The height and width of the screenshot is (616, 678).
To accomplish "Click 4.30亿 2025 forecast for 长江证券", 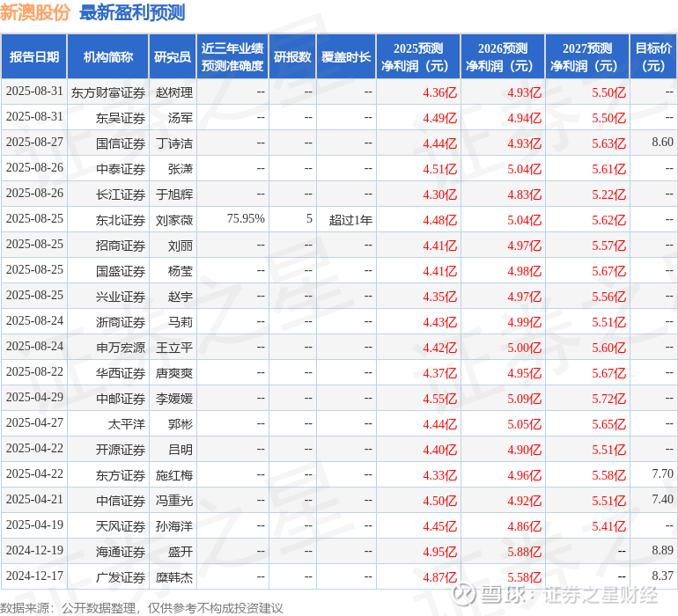I will tap(439, 194).
